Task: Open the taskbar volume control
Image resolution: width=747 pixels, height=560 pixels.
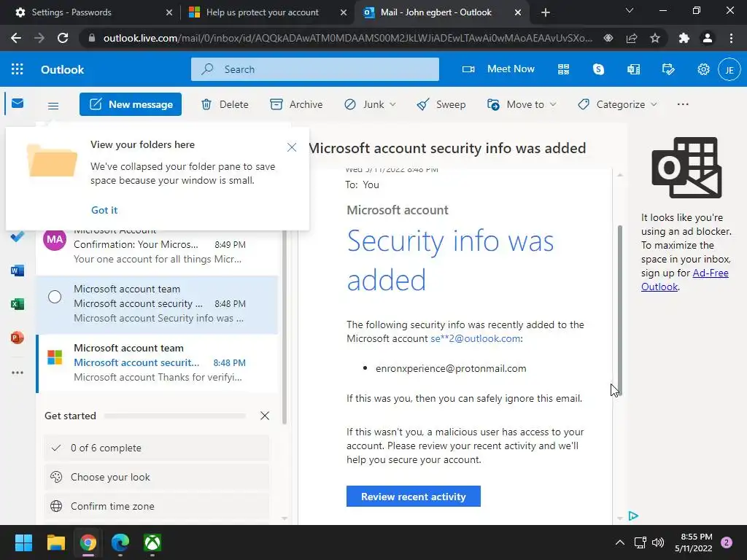Action: click(x=658, y=542)
